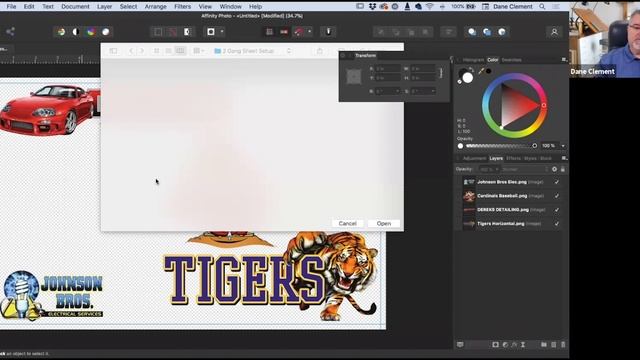Open the Layer menu
The width and height of the screenshot is (640, 360).
(104, 7)
